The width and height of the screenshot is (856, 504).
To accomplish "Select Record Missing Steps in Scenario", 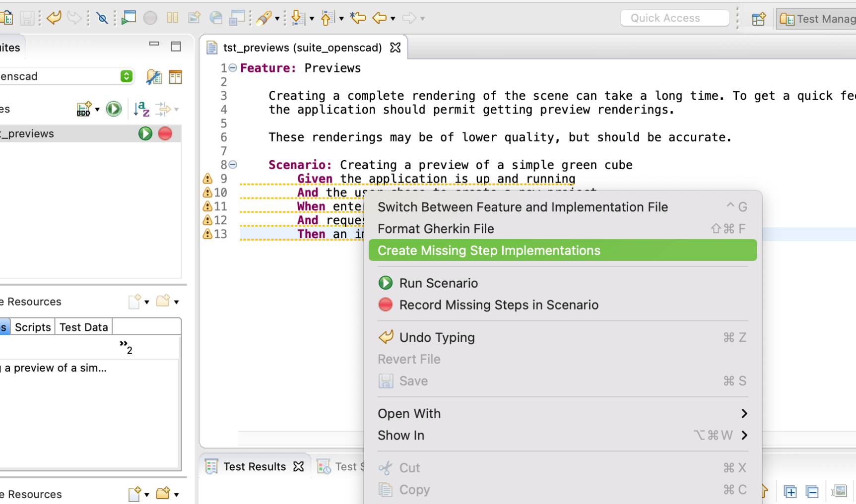I will tap(498, 305).
